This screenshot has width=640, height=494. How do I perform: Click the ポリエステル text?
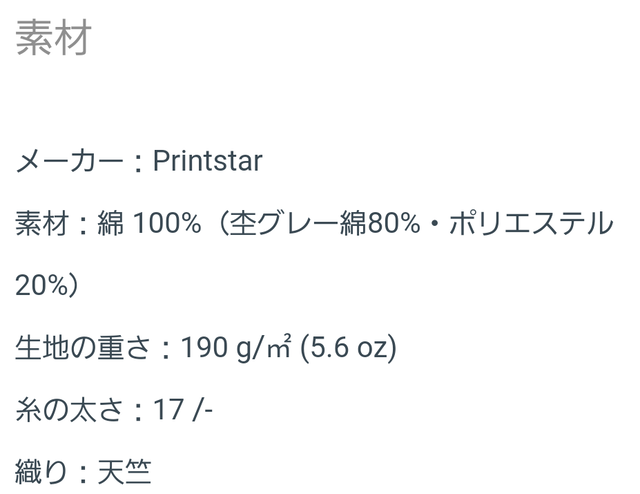pos(531,223)
